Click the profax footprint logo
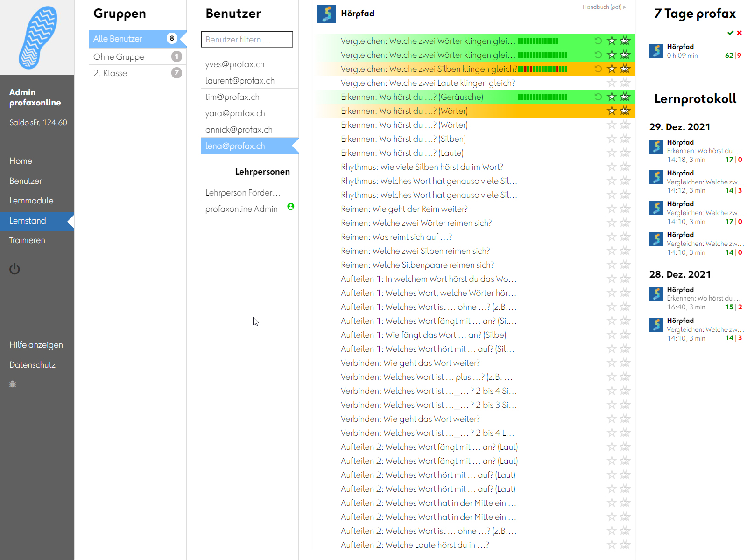 [x=37, y=37]
